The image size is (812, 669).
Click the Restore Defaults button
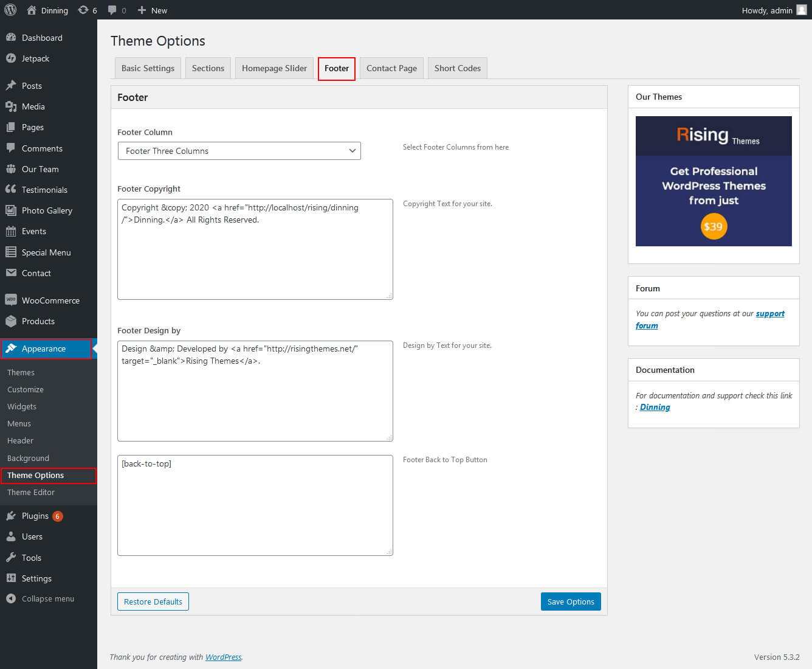tap(153, 601)
